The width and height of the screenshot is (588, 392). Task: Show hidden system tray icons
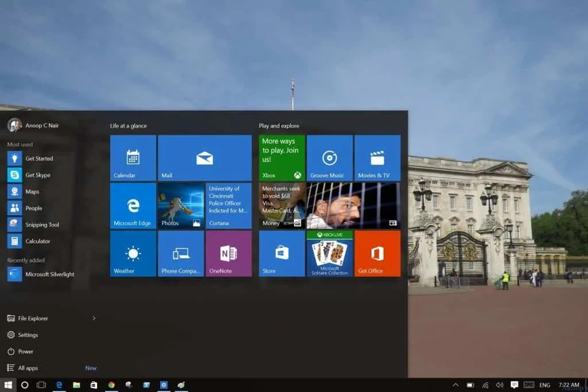pos(455,385)
